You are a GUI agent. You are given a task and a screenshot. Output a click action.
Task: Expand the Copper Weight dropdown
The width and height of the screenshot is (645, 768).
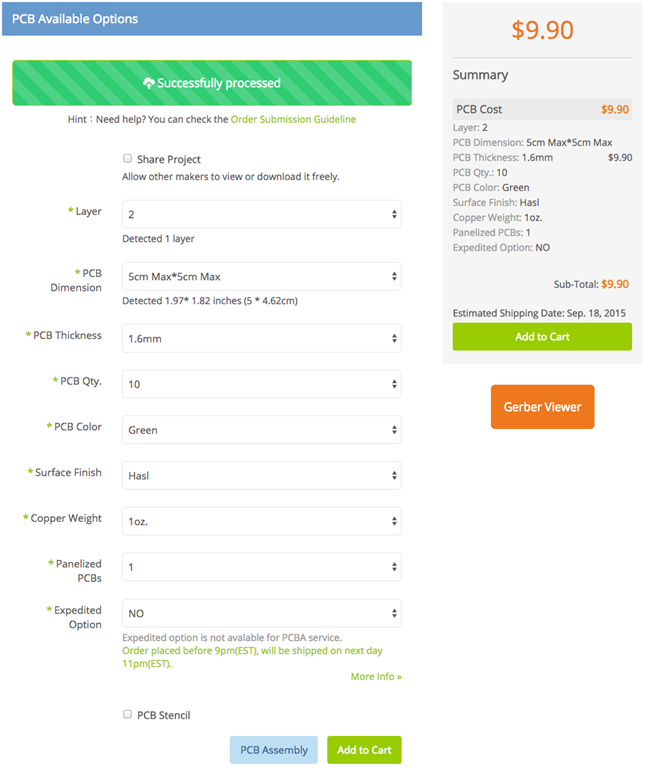[x=261, y=521]
